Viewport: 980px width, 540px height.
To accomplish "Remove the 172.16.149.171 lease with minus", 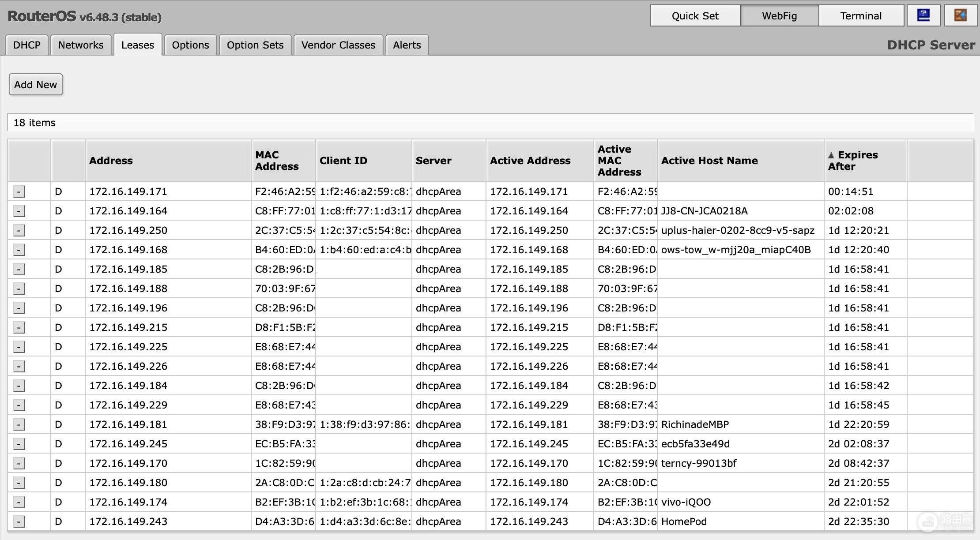I will [x=19, y=191].
